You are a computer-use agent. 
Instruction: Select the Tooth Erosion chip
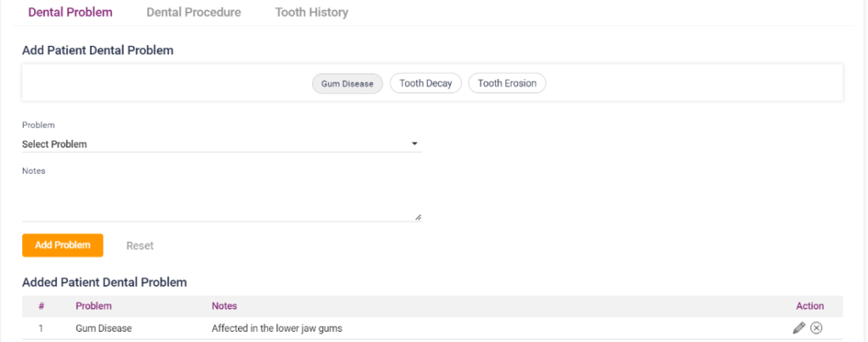507,83
